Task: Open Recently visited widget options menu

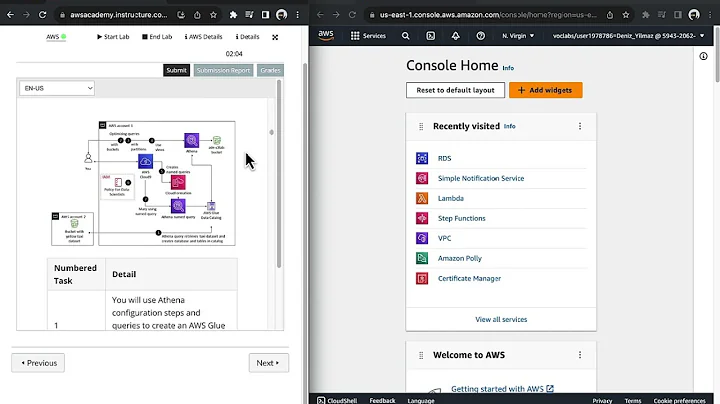Action: [580, 126]
